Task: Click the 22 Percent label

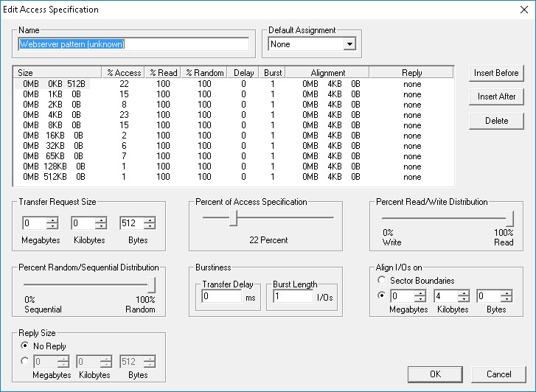Action: click(x=268, y=240)
